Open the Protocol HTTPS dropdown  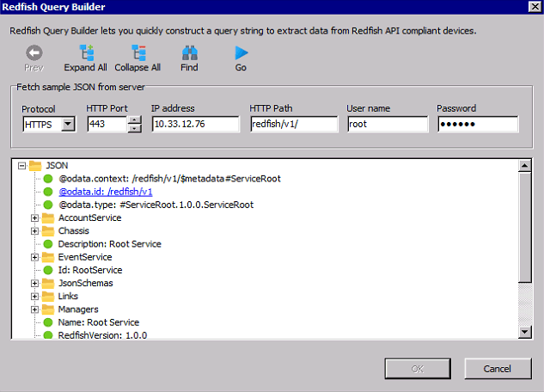point(68,124)
